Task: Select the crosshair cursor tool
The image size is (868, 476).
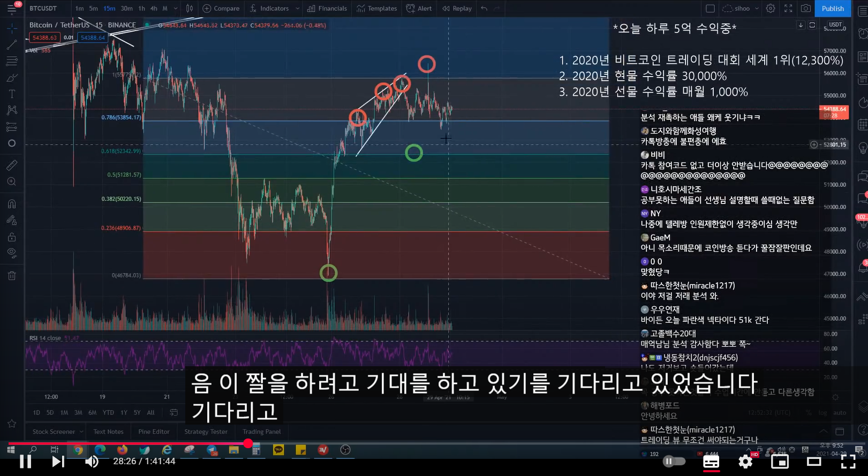Action: (x=12, y=28)
